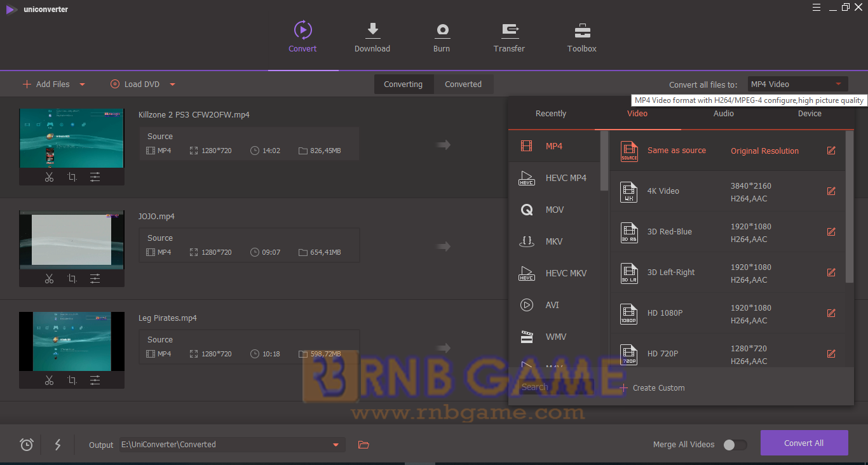Open the Convert section
Viewport: 868px width, 465px height.
point(302,37)
